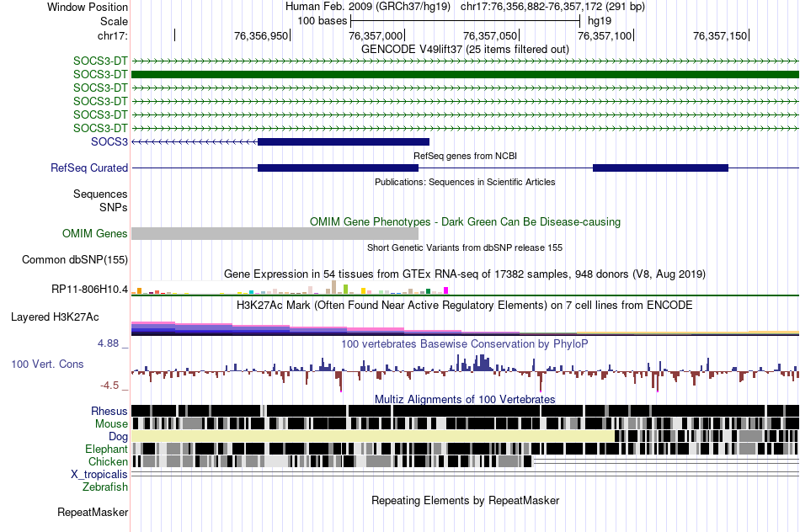Open the OMIM Gene Phenotypes track title
The height and width of the screenshot is (532, 800).
[465, 222]
